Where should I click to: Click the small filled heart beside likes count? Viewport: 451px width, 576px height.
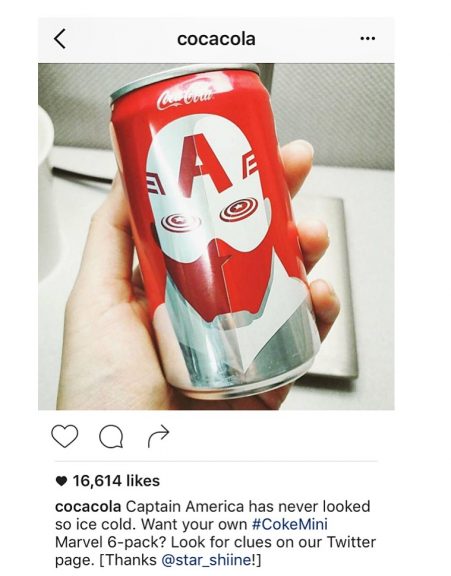click(x=61, y=481)
